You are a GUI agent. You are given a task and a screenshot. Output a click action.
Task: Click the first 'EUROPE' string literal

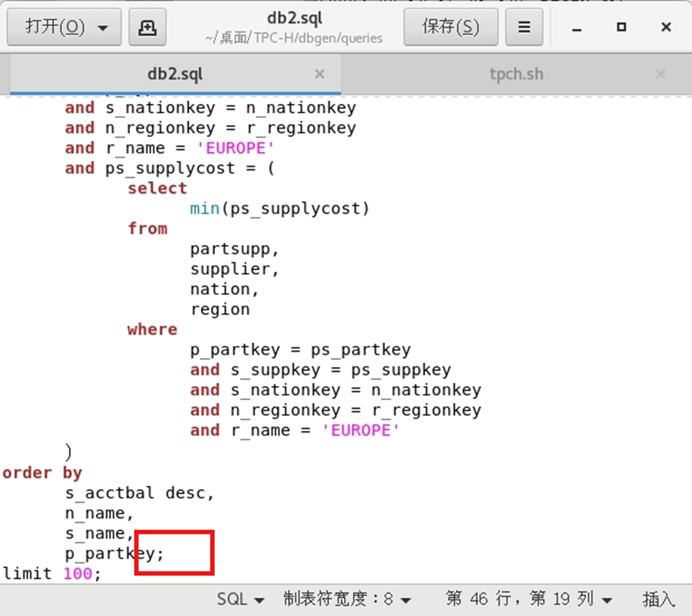(235, 148)
